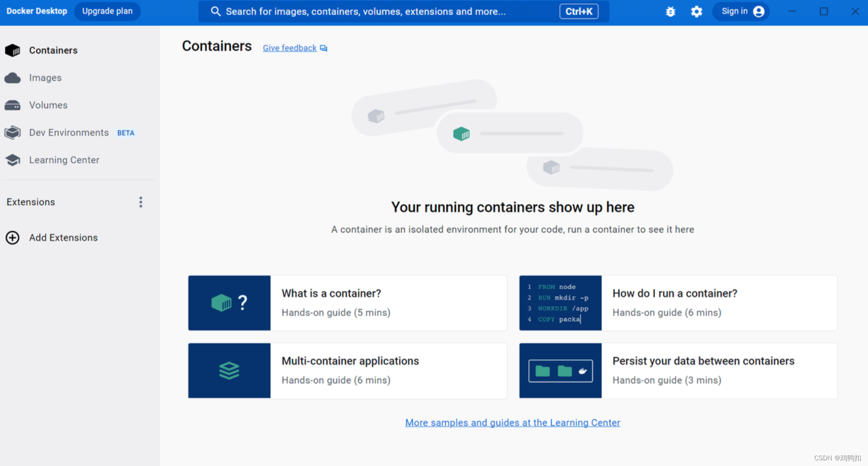
Task: Click the Dev Environments box icon
Action: pos(13,132)
